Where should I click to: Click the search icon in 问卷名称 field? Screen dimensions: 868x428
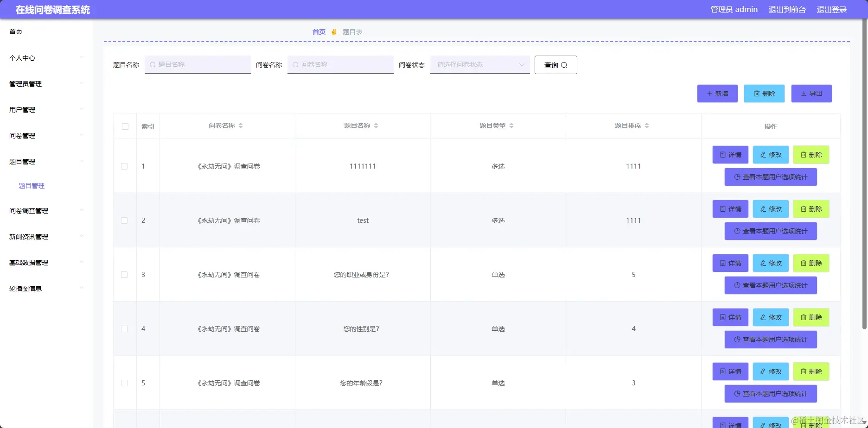pos(295,65)
